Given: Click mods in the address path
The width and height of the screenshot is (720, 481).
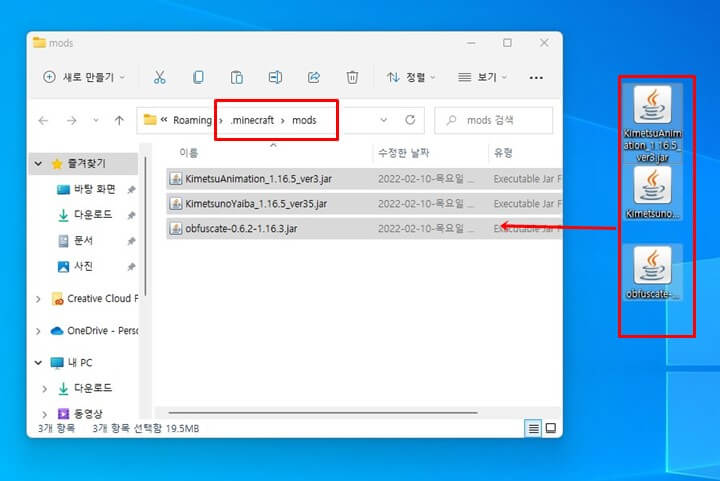Looking at the screenshot, I should [304, 120].
